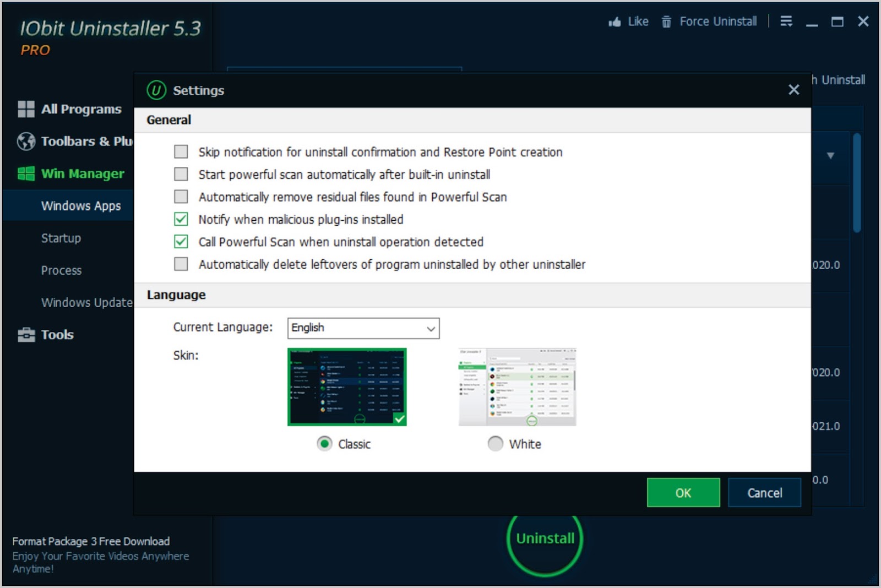Close the Settings dialog
881x588 pixels.
click(x=793, y=90)
